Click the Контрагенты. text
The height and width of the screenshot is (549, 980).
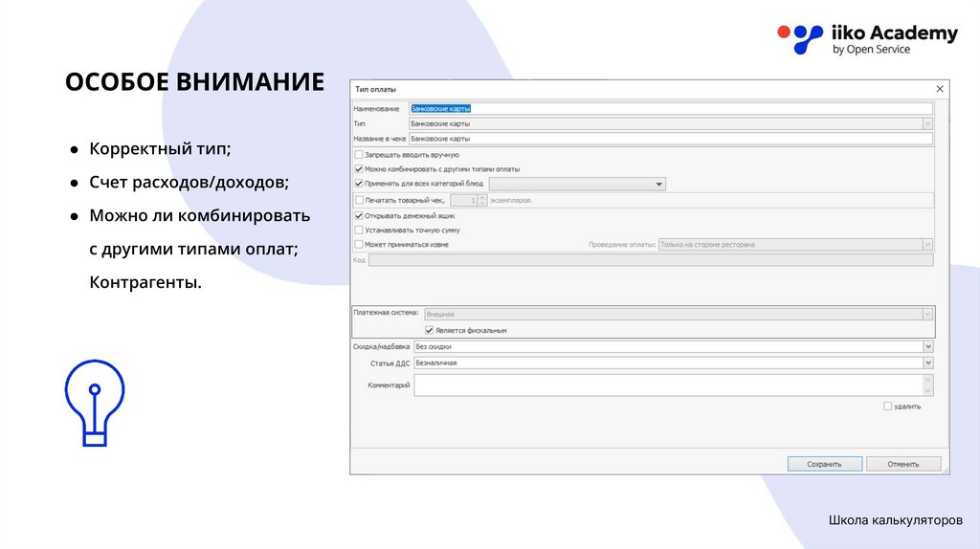pos(145,282)
